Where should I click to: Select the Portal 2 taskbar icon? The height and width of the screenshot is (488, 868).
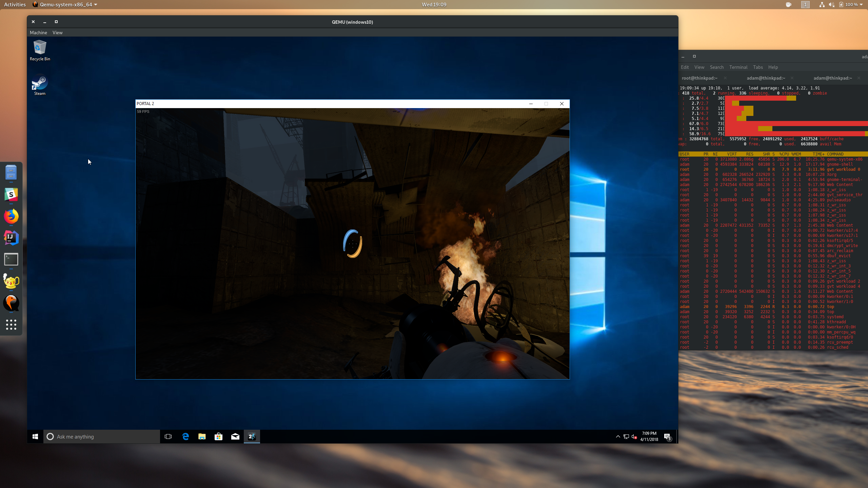[x=252, y=436]
